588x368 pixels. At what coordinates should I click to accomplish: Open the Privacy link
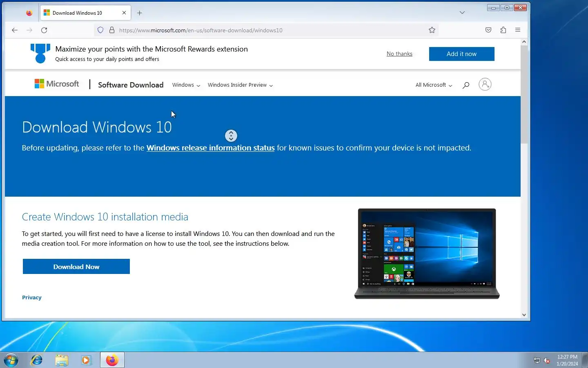[x=32, y=298]
